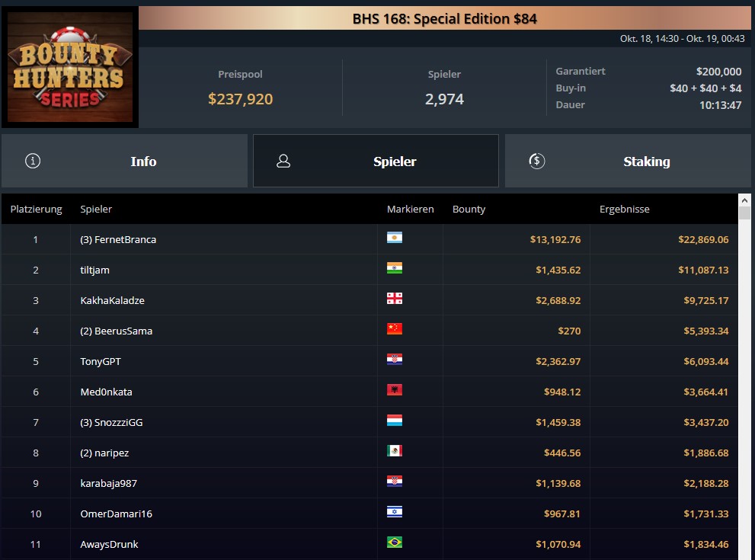Click SnozzziGG's Luxembourg flag

[x=395, y=421]
